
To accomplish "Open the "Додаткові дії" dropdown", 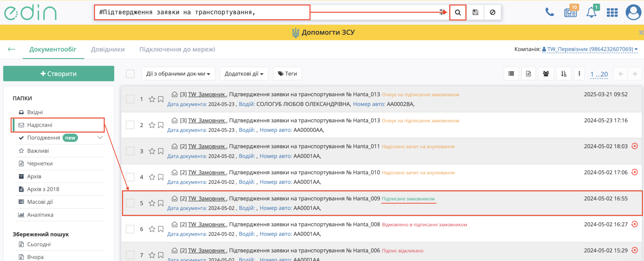I will 244,74.
